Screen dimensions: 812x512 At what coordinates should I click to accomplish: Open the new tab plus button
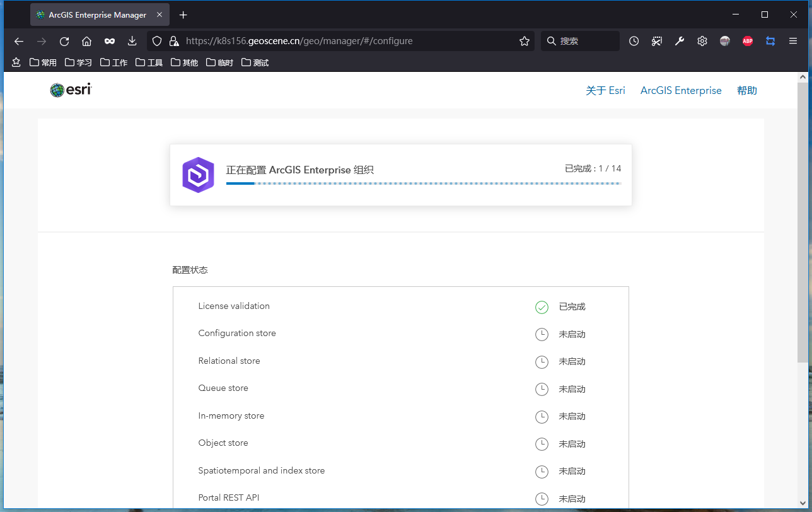183,15
